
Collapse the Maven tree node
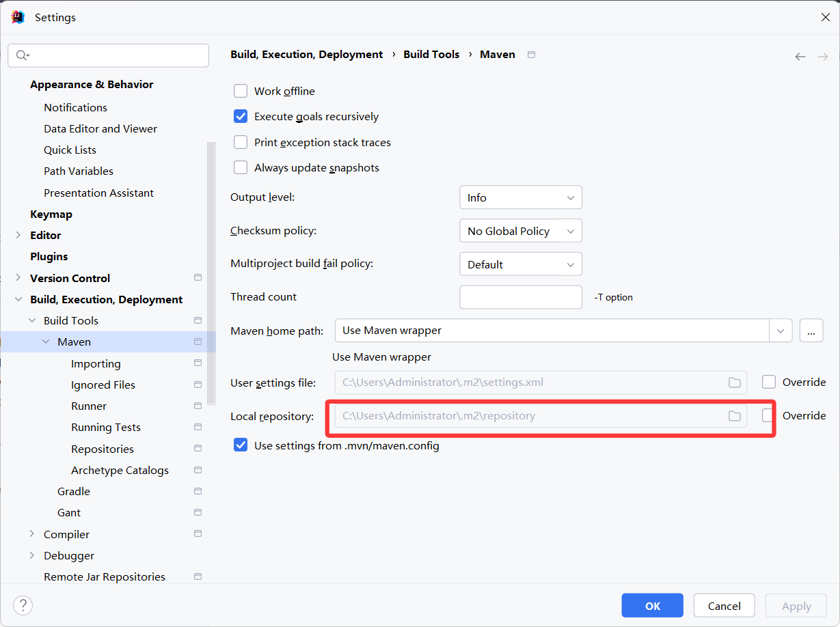pos(46,342)
